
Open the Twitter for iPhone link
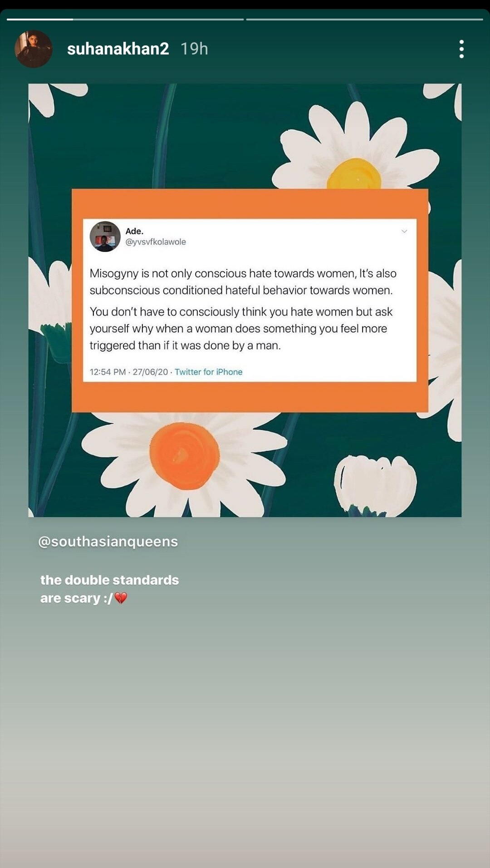(x=208, y=372)
